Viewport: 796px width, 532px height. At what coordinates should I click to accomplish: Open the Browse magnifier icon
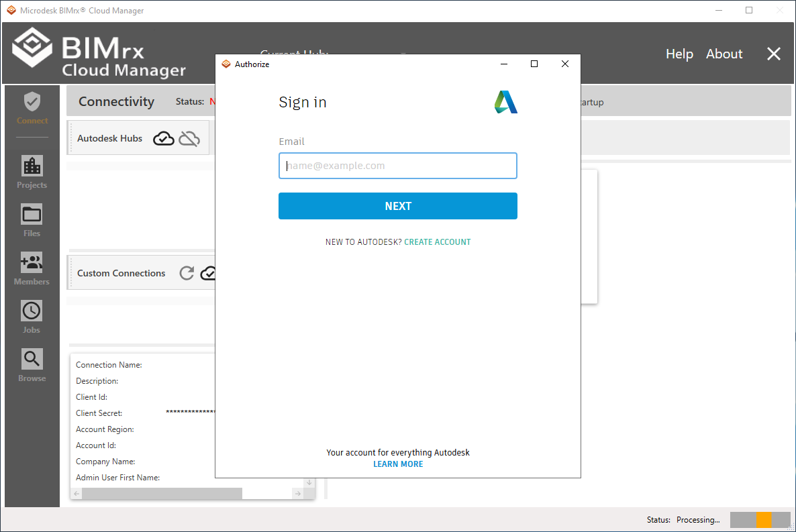(32, 359)
